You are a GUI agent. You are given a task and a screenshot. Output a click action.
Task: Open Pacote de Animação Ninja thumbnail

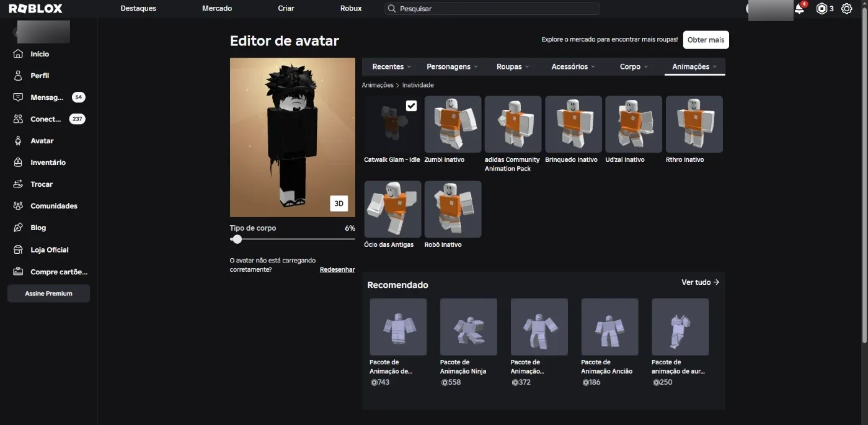coord(468,327)
